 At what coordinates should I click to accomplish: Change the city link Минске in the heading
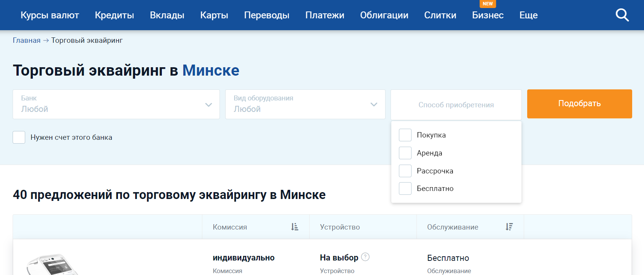coord(211,71)
